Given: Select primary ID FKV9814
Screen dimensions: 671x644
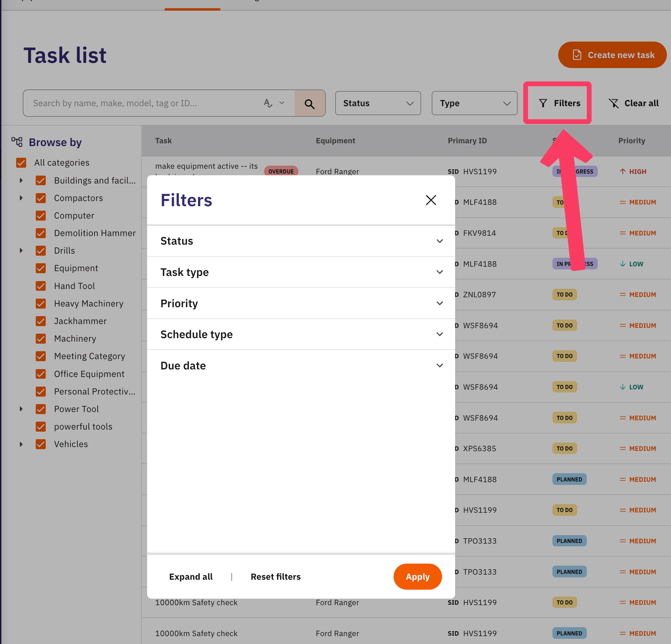Looking at the screenshot, I should (480, 233).
